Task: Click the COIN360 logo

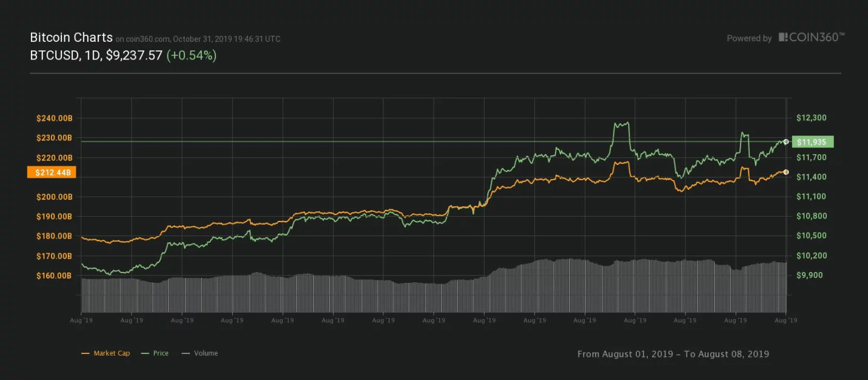Action: click(812, 38)
